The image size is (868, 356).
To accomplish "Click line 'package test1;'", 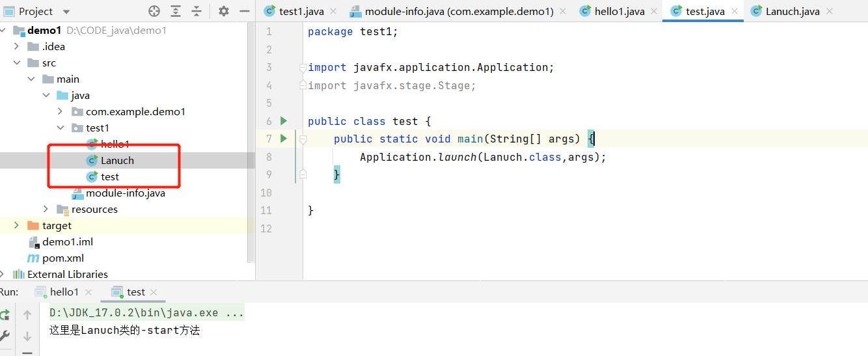I will point(353,32).
